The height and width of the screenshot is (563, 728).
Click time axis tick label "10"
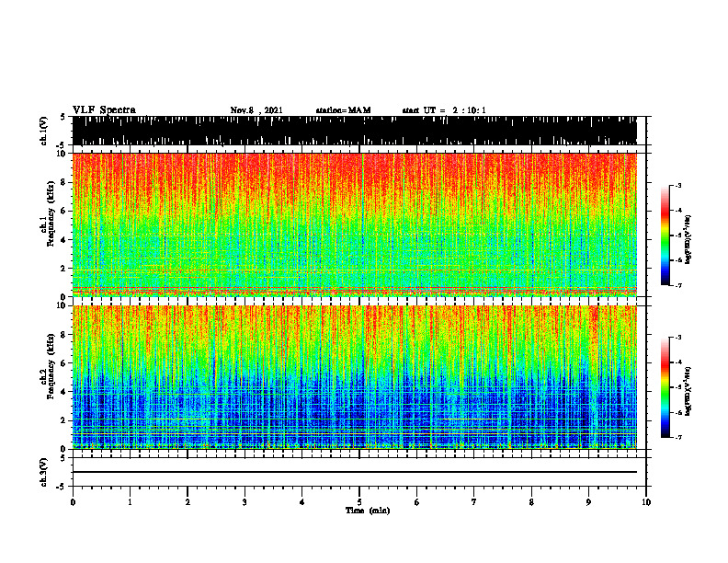click(x=646, y=501)
